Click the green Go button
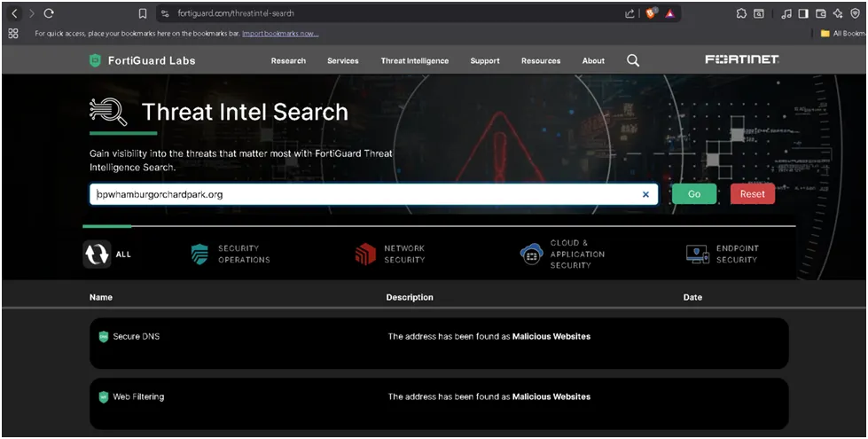The height and width of the screenshot is (439, 868). point(694,194)
